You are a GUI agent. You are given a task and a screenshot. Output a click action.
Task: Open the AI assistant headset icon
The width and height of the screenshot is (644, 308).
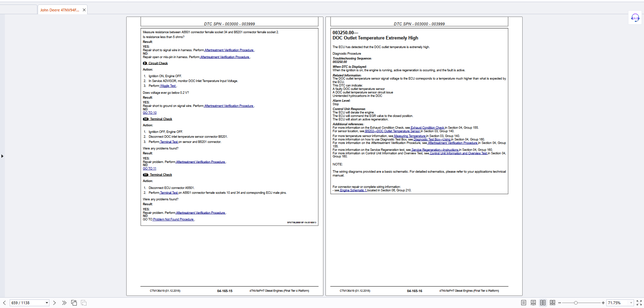635,18
